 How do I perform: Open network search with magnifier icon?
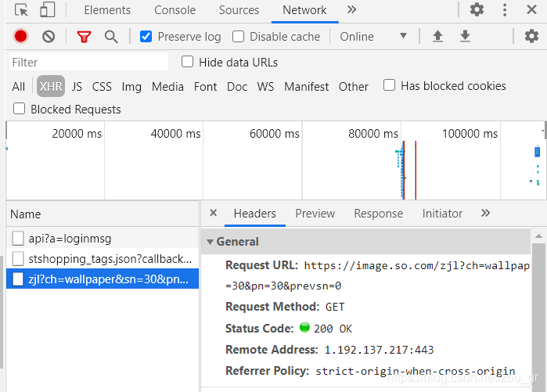[111, 37]
